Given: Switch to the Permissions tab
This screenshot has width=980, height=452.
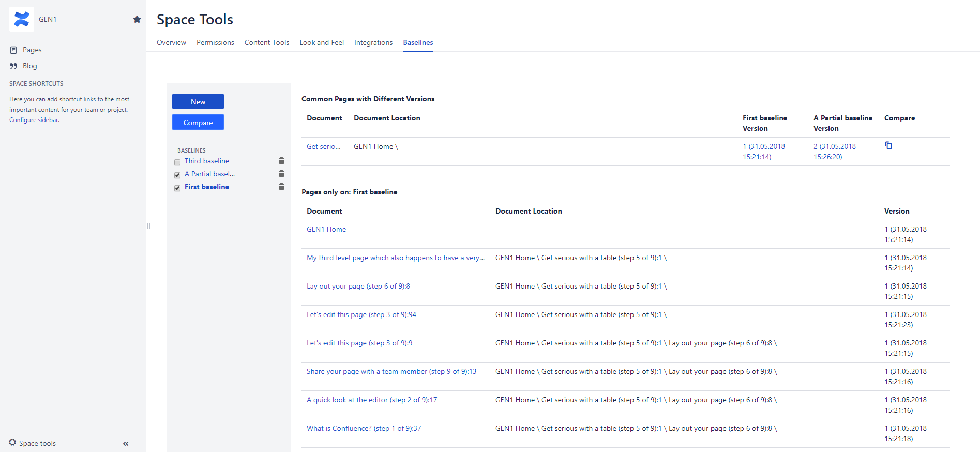Looking at the screenshot, I should (215, 43).
